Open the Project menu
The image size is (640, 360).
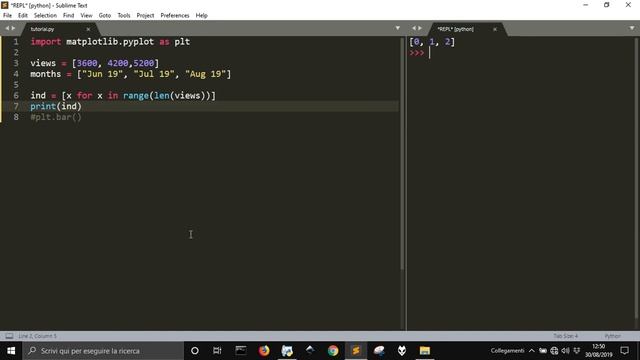[x=145, y=16]
